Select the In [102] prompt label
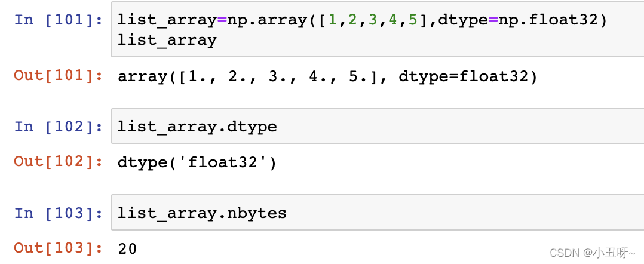 (x=59, y=127)
